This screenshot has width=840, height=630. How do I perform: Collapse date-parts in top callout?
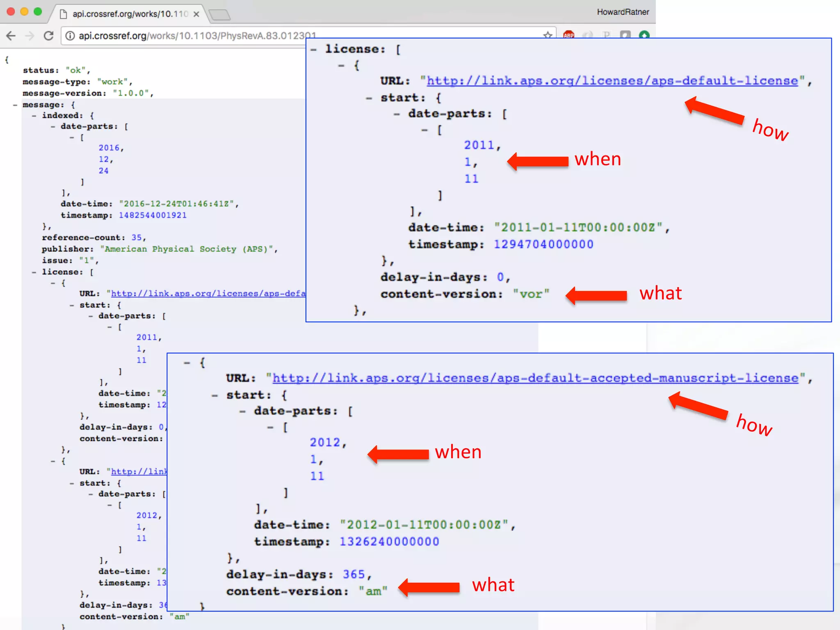(397, 114)
